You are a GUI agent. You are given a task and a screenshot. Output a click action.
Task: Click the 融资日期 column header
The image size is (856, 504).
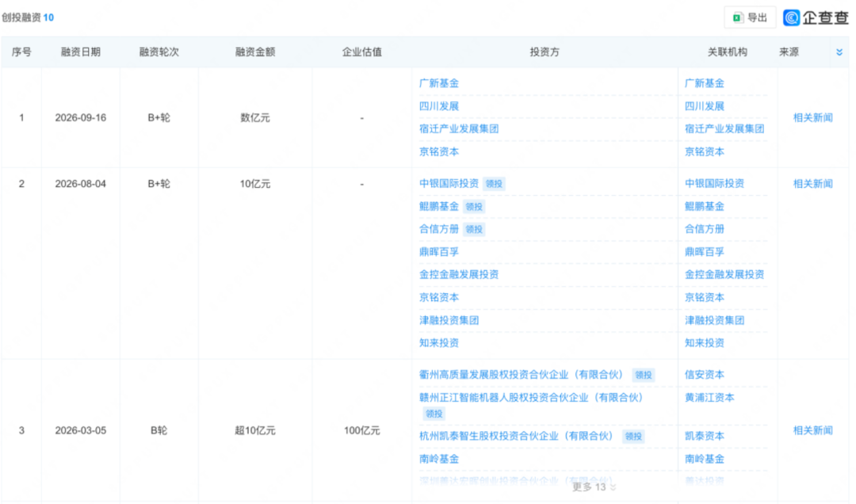pos(80,52)
